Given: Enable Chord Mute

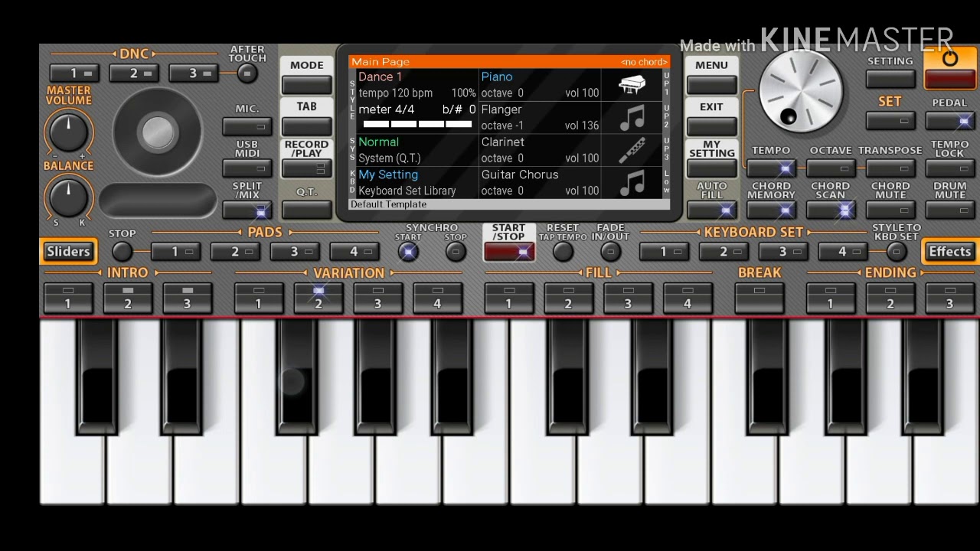Looking at the screenshot, I should 890,210.
